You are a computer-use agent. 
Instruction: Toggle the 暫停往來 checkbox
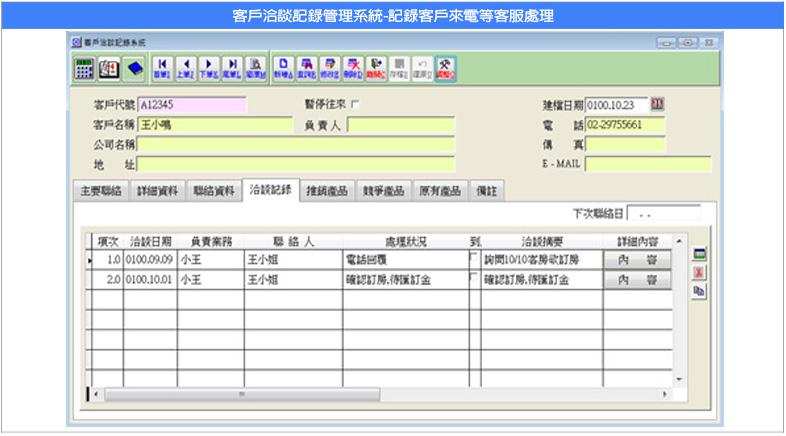point(355,105)
